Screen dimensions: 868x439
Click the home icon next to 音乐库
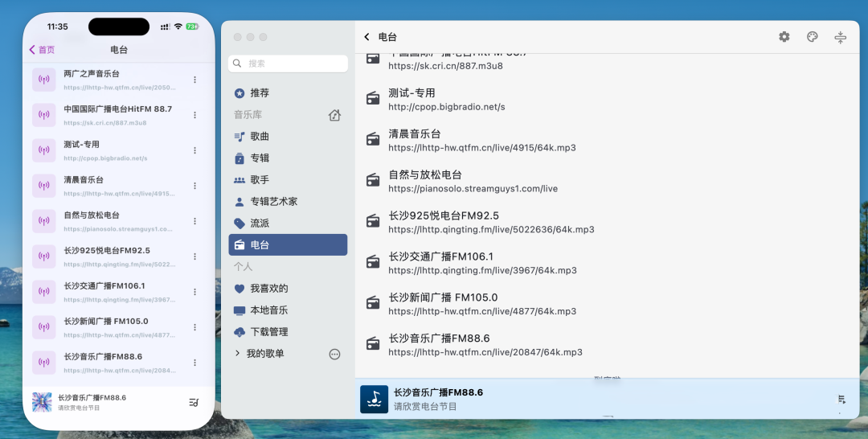pos(334,115)
